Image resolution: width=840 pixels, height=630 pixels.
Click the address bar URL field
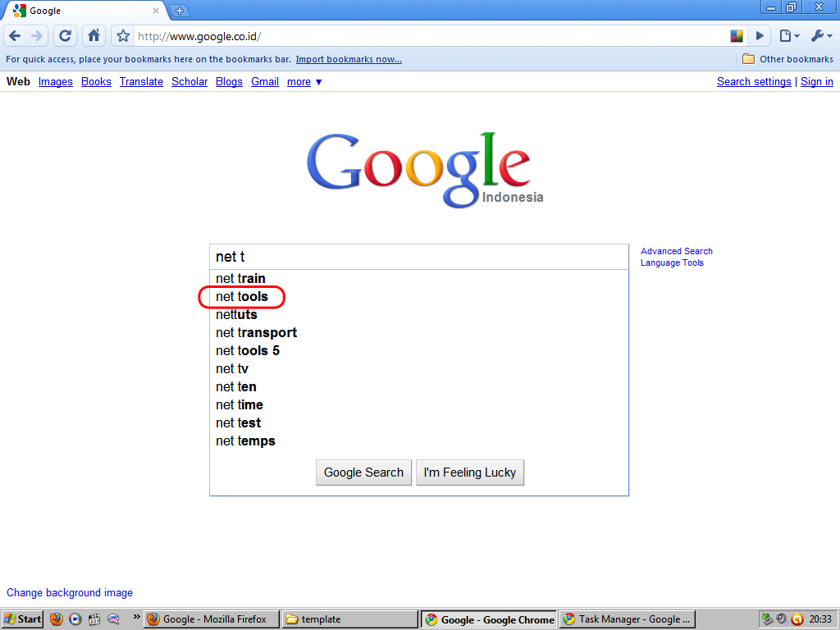pos(431,36)
